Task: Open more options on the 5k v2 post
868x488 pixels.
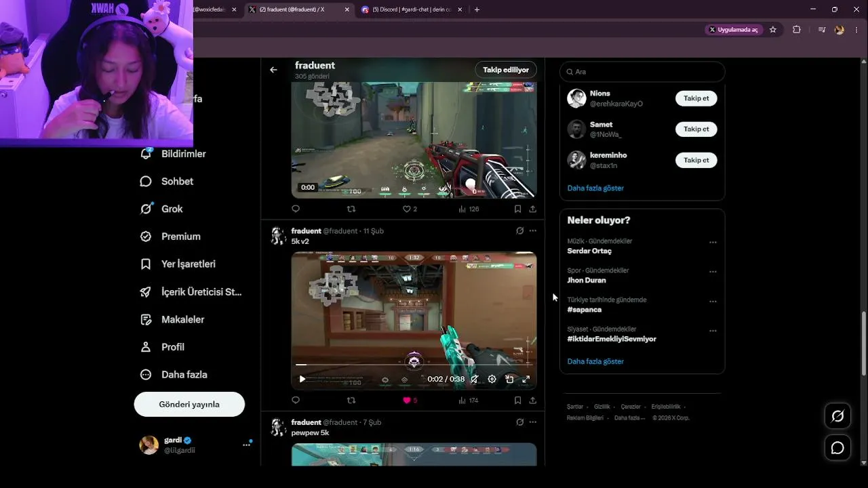Action: click(533, 231)
